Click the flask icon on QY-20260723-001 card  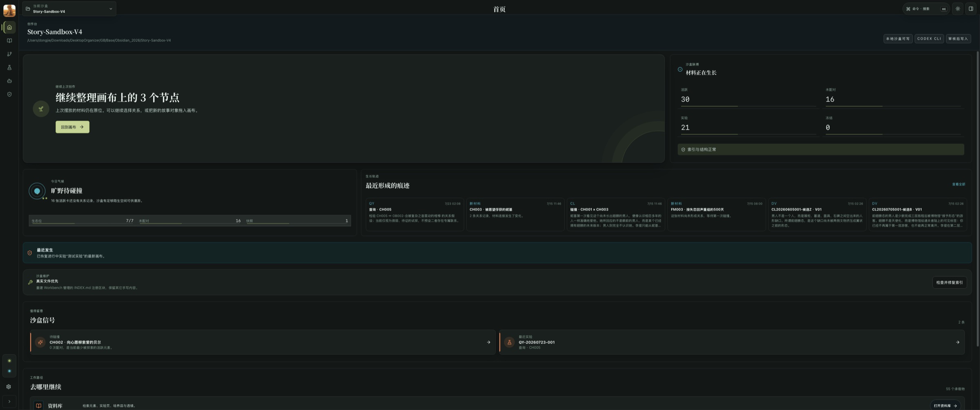(509, 342)
